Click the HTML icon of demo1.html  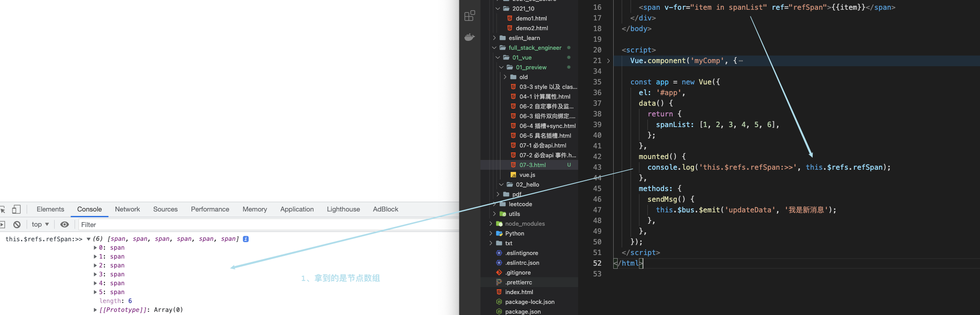coord(510,18)
